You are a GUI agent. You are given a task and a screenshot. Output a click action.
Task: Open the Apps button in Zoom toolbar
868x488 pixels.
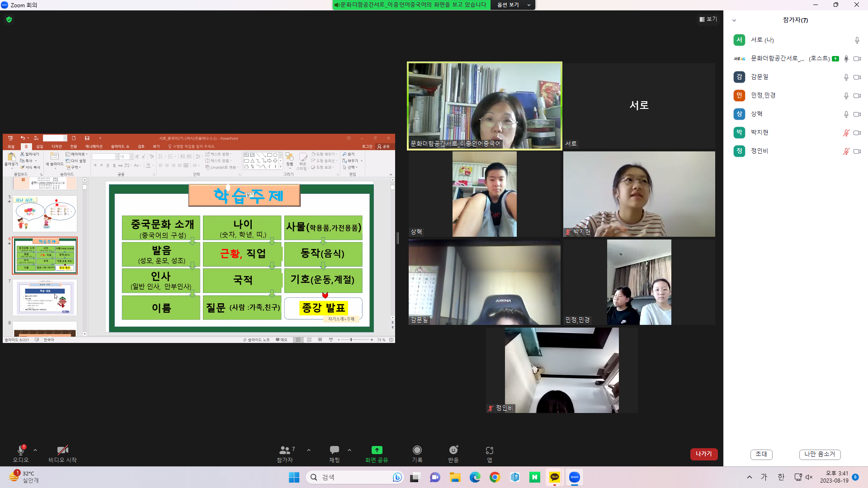click(490, 454)
